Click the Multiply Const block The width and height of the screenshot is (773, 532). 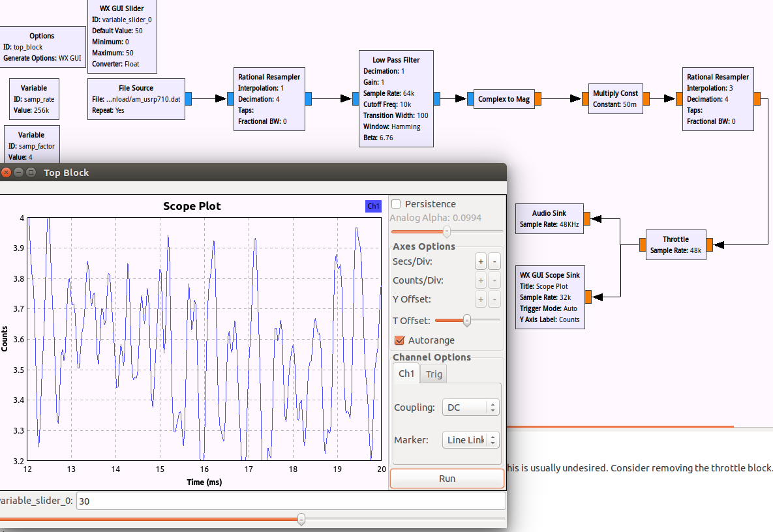point(614,98)
